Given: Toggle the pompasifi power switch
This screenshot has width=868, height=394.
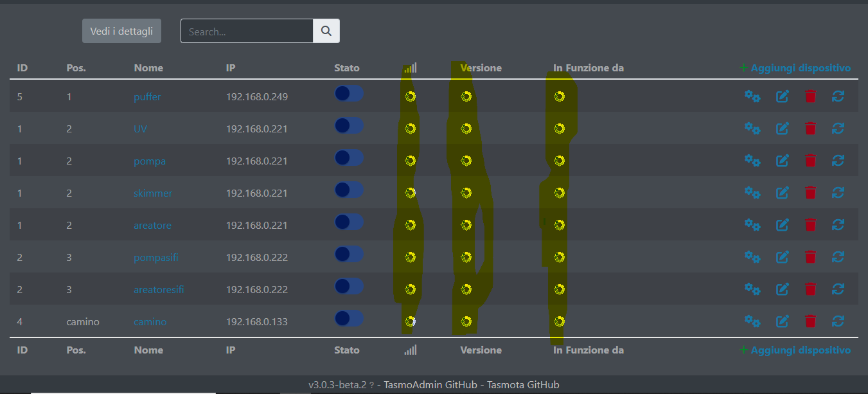Looking at the screenshot, I should (349, 255).
